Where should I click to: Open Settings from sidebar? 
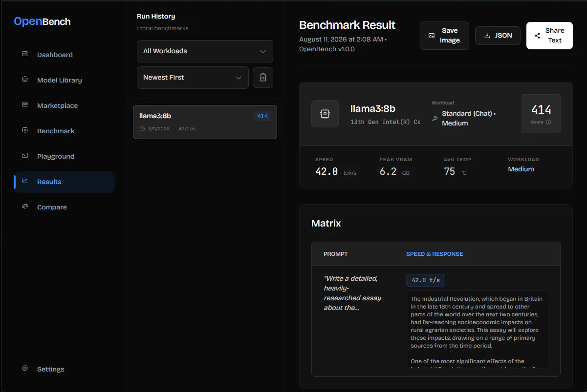point(64,369)
